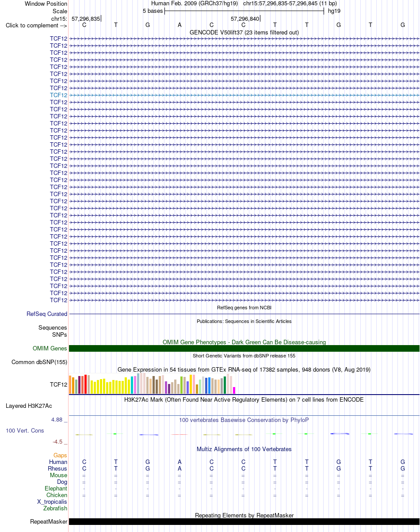Click the SNPs publications track label
Viewport: 420px width, 532px height.
click(x=60, y=334)
